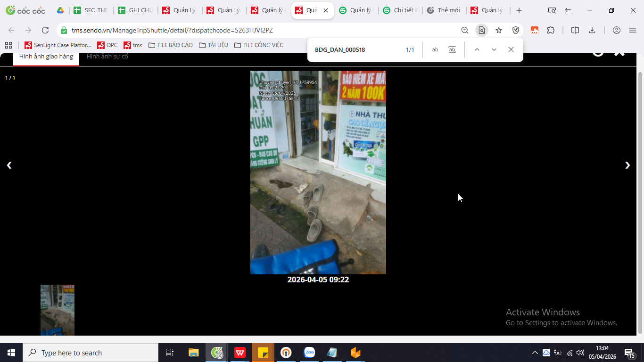Bookmark this page with the star
Viewport: 644px width, 362px height.
(x=499, y=30)
